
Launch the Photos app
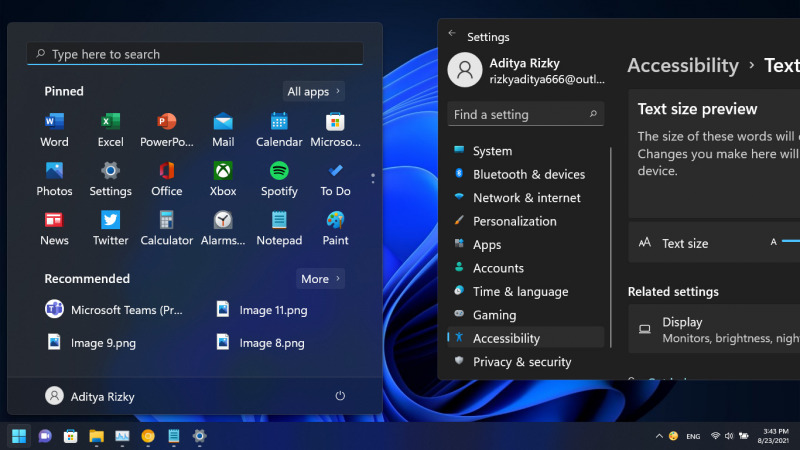tap(54, 179)
